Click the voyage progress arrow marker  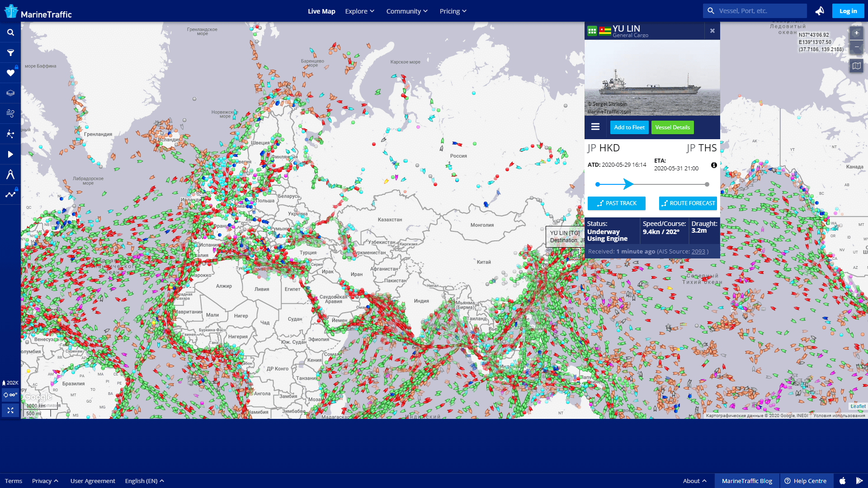click(628, 184)
